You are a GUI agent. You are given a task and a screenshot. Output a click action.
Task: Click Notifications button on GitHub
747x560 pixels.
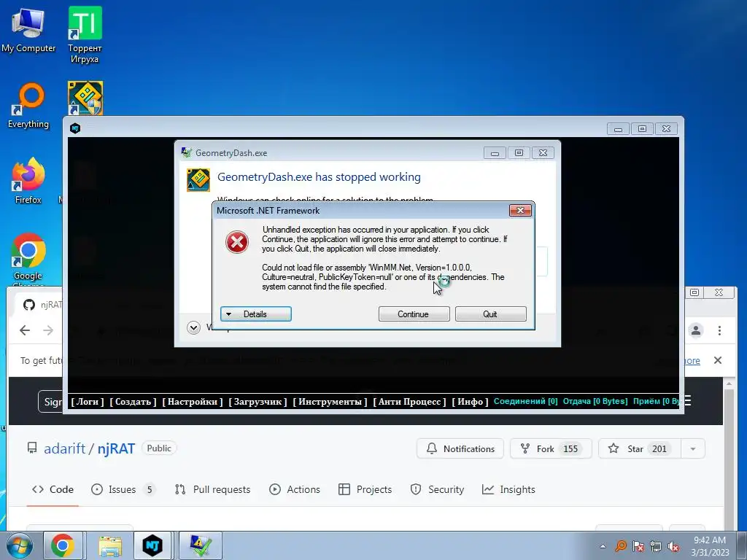[460, 448]
